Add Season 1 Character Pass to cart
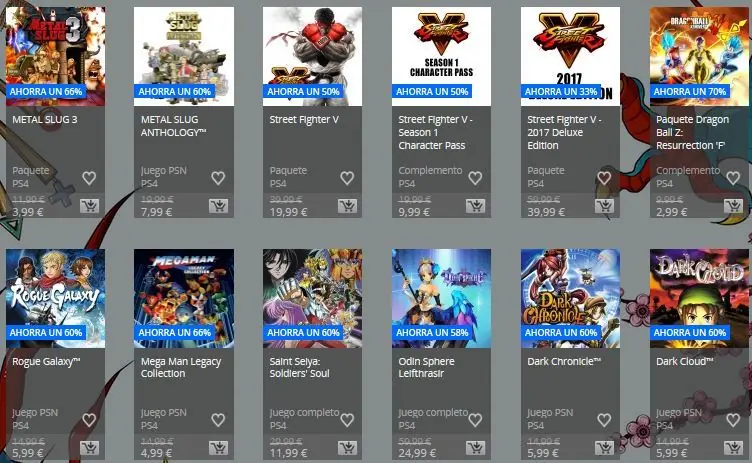 click(x=475, y=206)
